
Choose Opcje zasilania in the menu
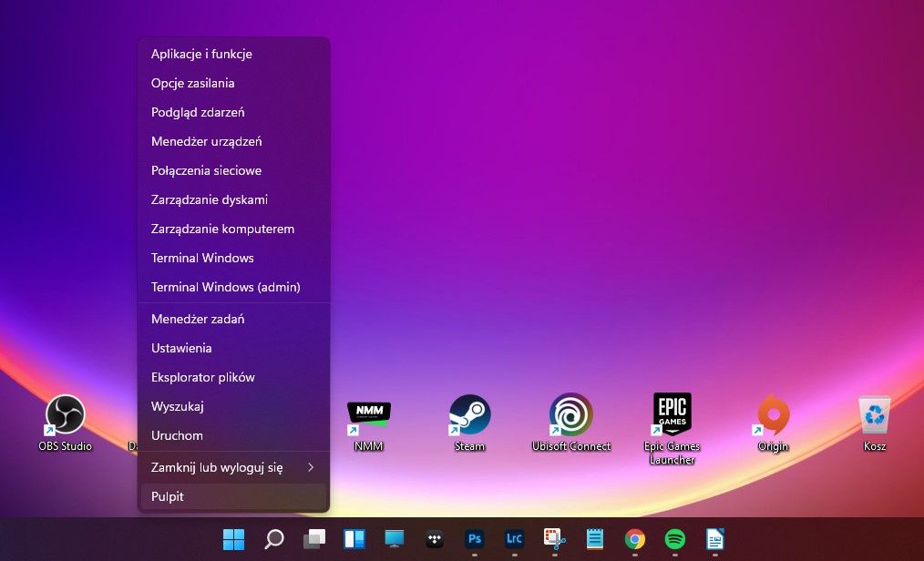[x=233, y=83]
